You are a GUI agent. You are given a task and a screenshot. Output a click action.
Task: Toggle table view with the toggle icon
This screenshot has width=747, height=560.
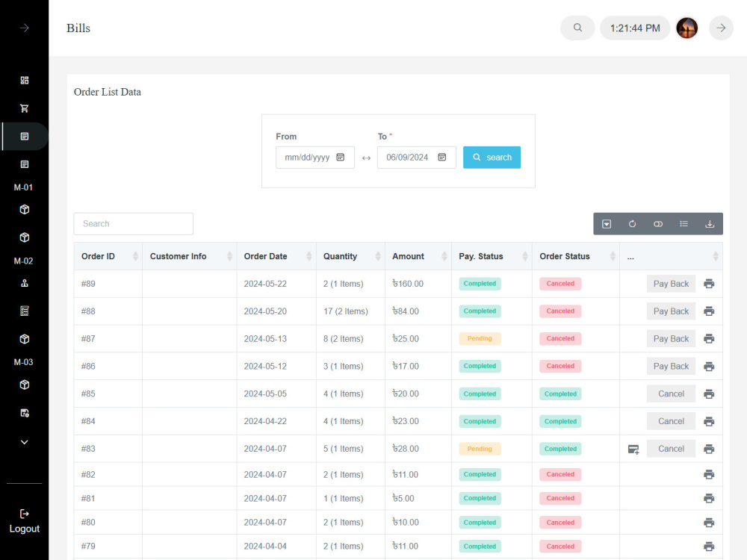(658, 224)
